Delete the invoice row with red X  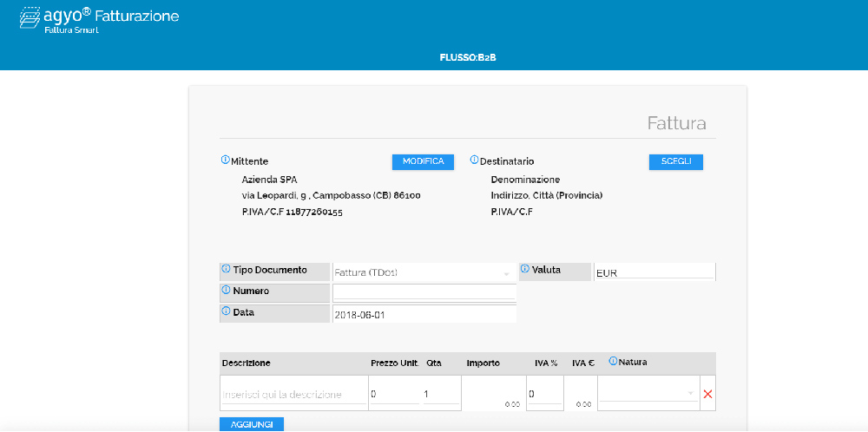pos(707,395)
